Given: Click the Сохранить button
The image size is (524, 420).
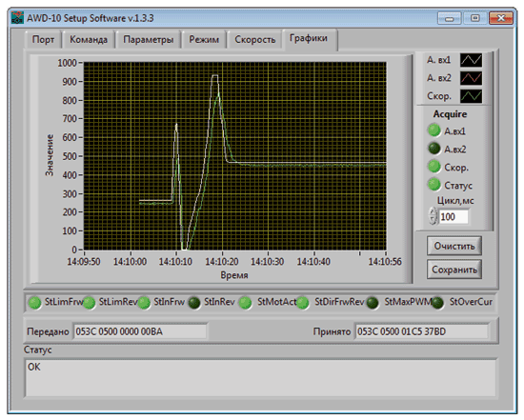Looking at the screenshot, I should tap(454, 270).
